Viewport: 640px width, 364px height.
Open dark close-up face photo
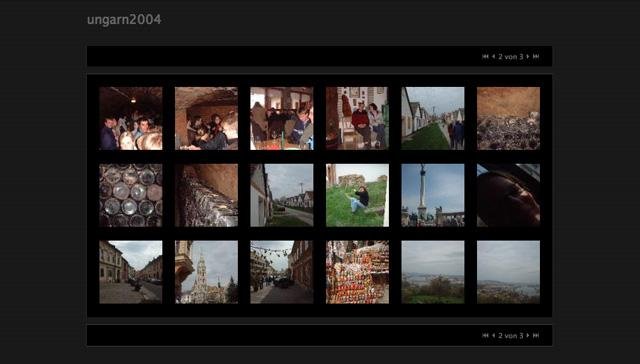pyautogui.click(x=508, y=195)
